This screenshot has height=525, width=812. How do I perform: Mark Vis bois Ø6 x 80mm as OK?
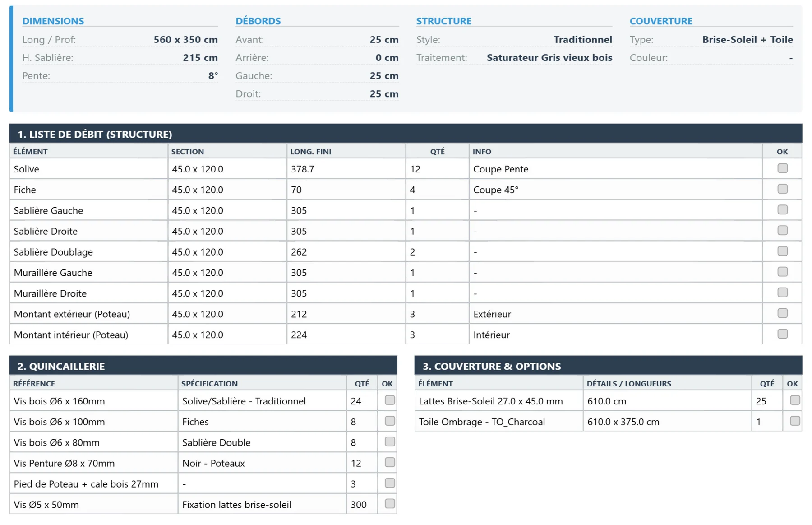(x=390, y=442)
